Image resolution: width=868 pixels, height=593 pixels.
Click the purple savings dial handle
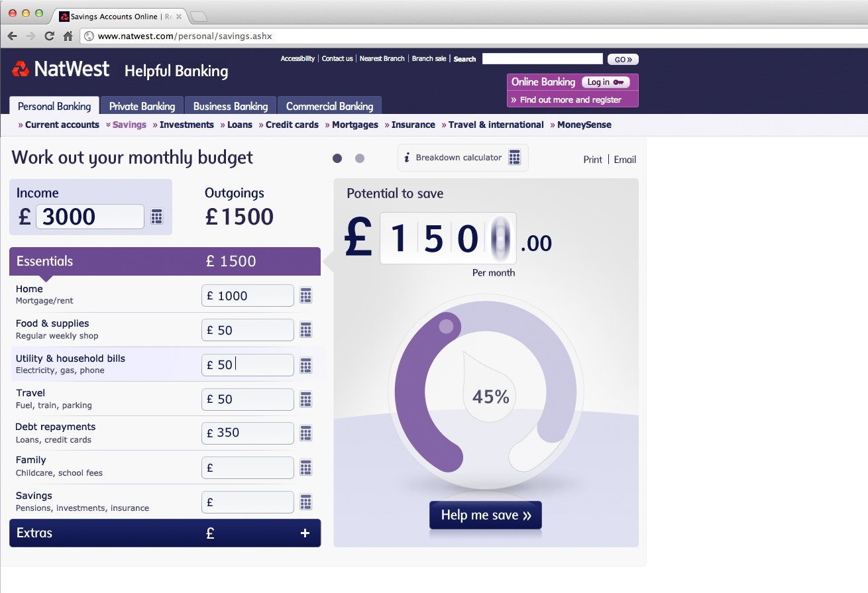click(x=447, y=326)
